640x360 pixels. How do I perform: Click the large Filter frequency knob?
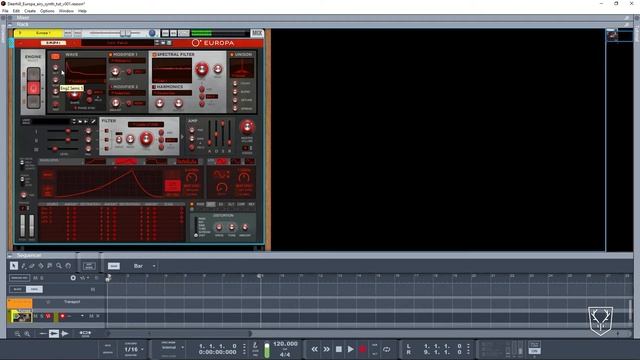click(146, 139)
